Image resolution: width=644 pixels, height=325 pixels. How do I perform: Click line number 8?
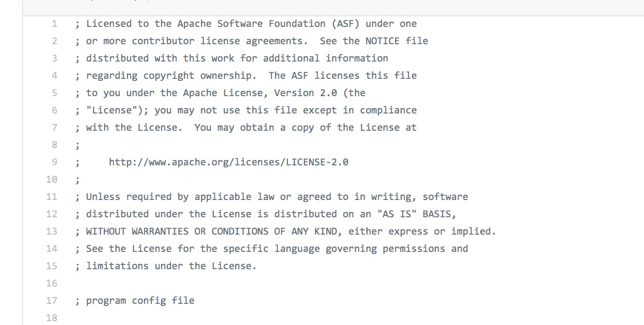(54, 145)
